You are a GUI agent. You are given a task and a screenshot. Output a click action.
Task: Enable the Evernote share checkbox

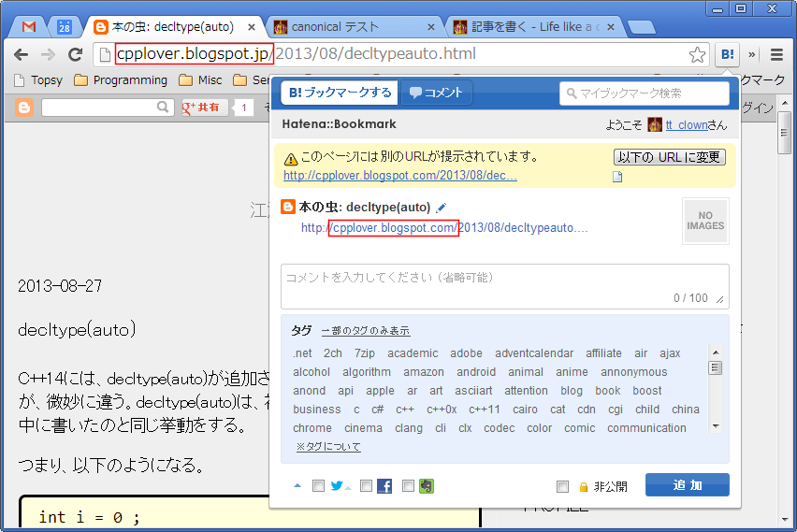(408, 486)
